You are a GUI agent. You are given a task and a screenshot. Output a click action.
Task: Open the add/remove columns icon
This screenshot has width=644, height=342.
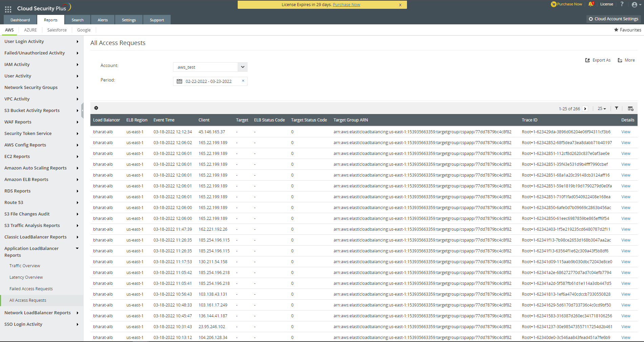[630, 109]
